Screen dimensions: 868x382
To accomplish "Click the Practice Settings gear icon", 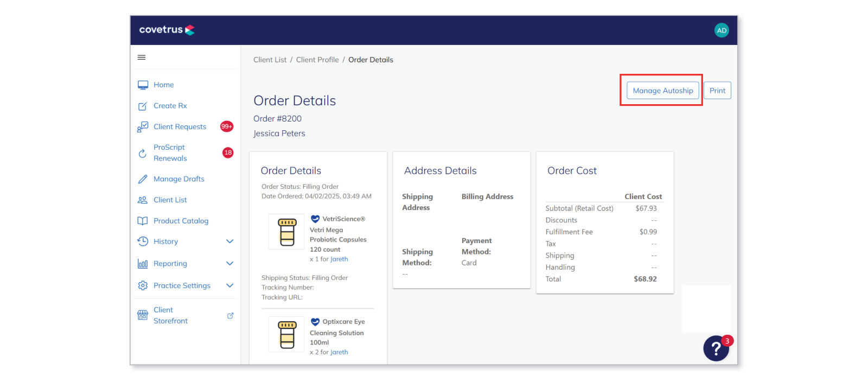I will tap(143, 285).
